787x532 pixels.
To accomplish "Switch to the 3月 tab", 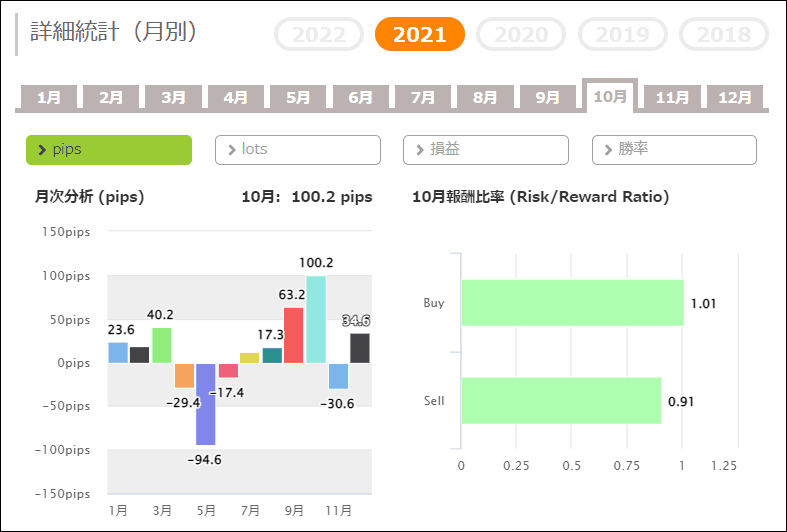I will tap(173, 97).
